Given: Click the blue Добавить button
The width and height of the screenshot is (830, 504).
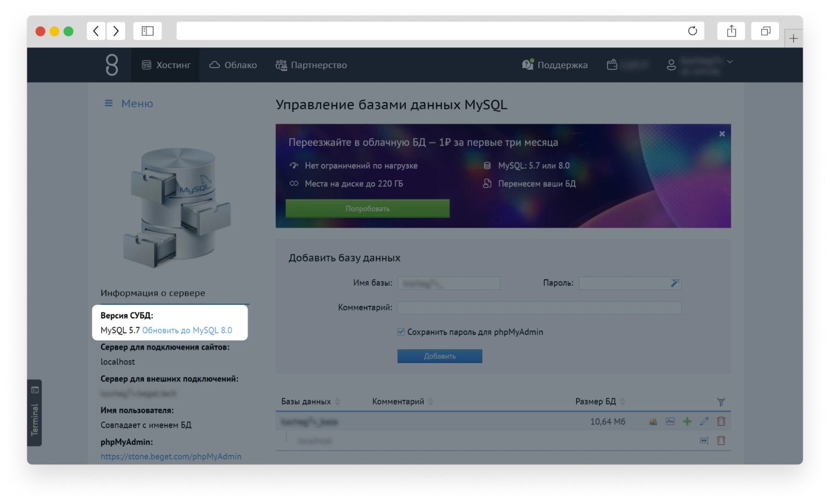Looking at the screenshot, I should click(440, 356).
